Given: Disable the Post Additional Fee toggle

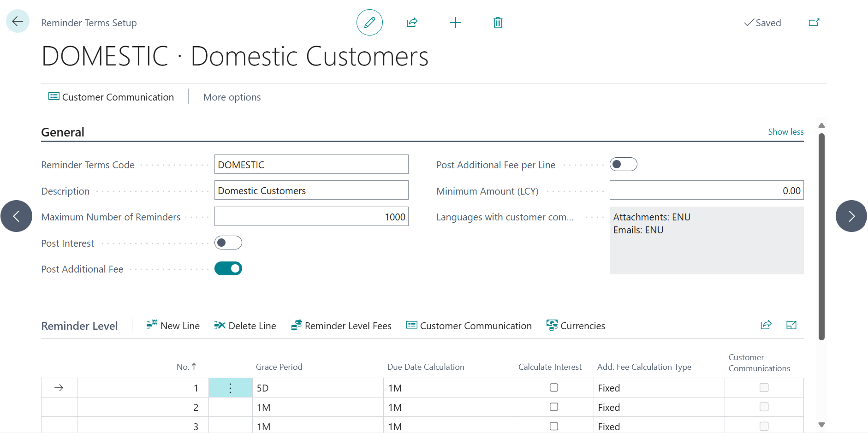Looking at the screenshot, I should [228, 268].
